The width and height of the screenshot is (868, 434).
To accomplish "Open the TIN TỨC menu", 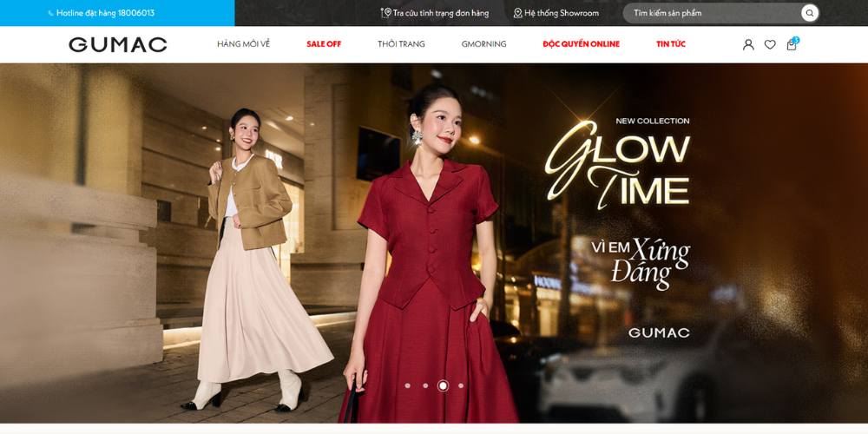I will coord(671,44).
